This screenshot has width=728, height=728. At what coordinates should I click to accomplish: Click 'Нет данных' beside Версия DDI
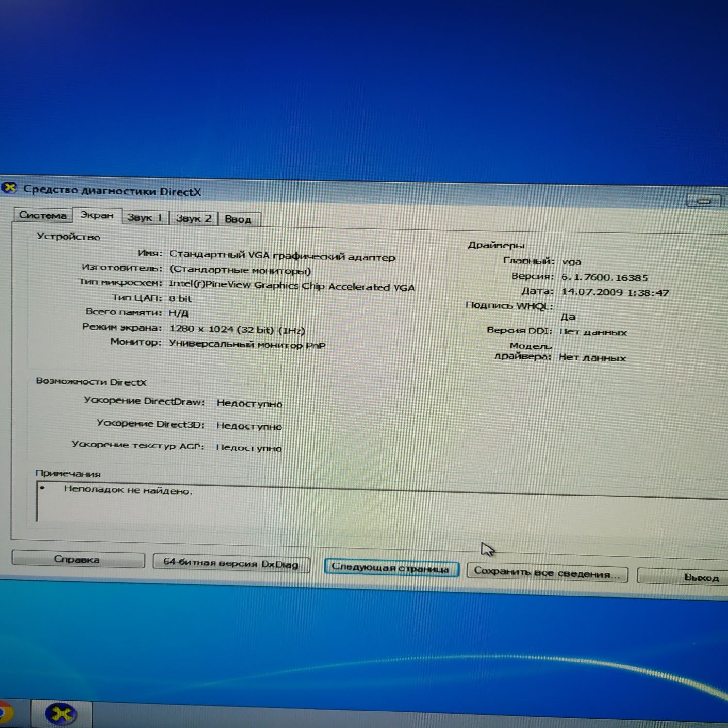click(x=593, y=332)
